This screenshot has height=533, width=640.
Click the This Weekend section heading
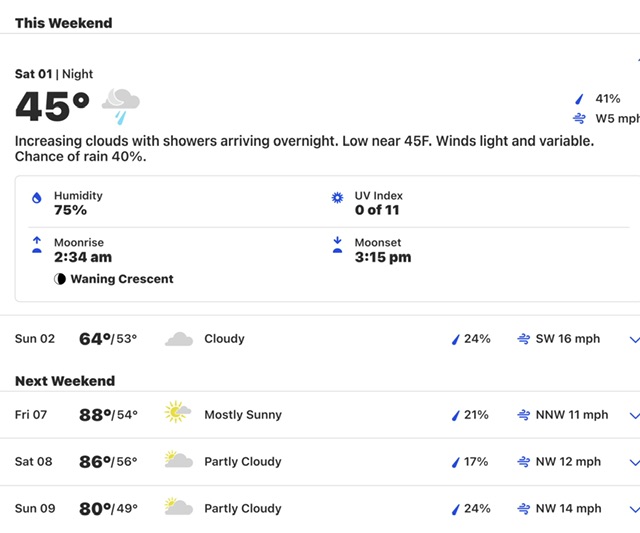pyautogui.click(x=64, y=23)
